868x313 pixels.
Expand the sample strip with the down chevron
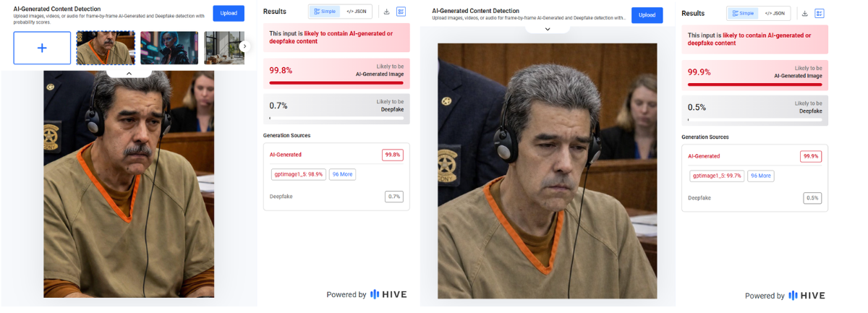548,29
